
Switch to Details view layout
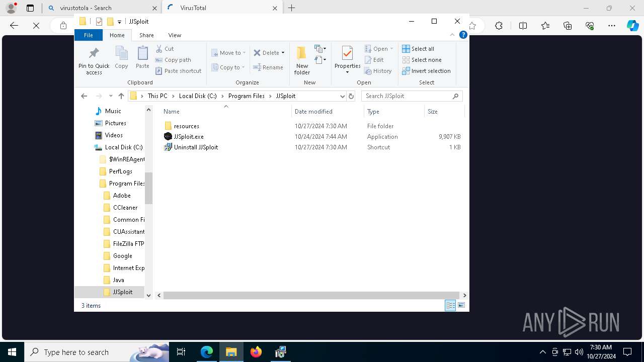(450, 305)
